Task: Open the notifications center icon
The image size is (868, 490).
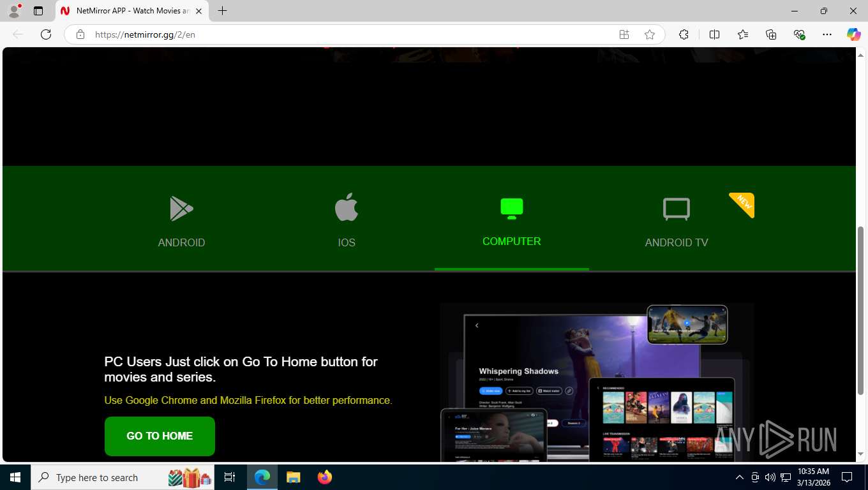Action: coord(847,477)
